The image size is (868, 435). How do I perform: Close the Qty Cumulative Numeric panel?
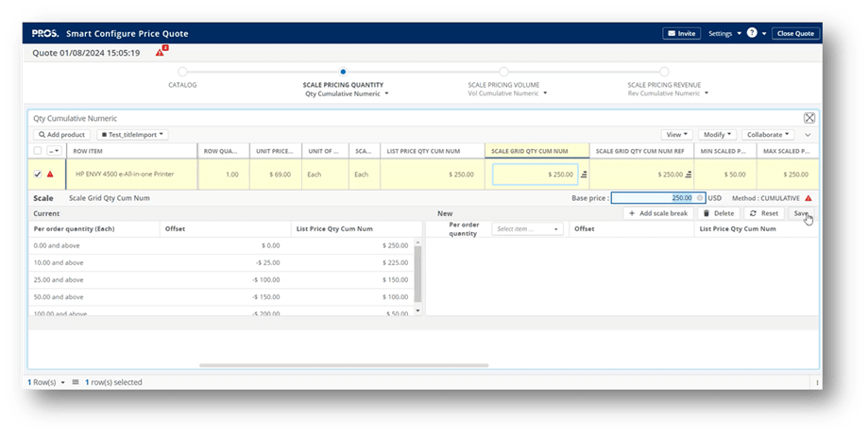tap(809, 118)
